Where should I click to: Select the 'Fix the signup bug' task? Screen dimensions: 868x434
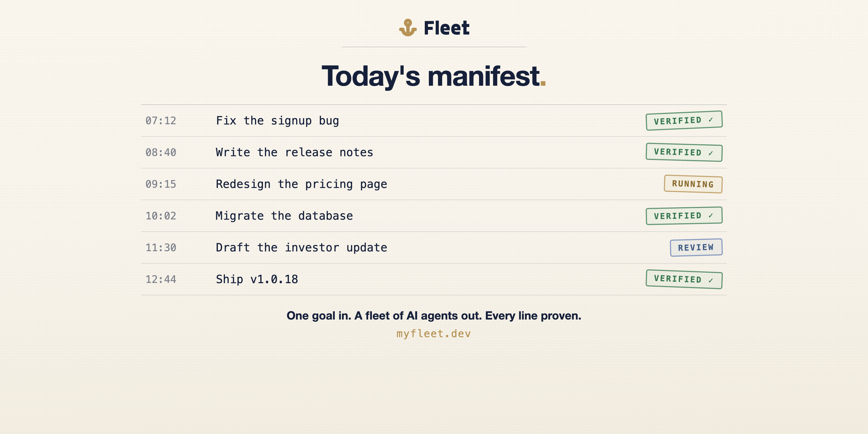point(434,121)
